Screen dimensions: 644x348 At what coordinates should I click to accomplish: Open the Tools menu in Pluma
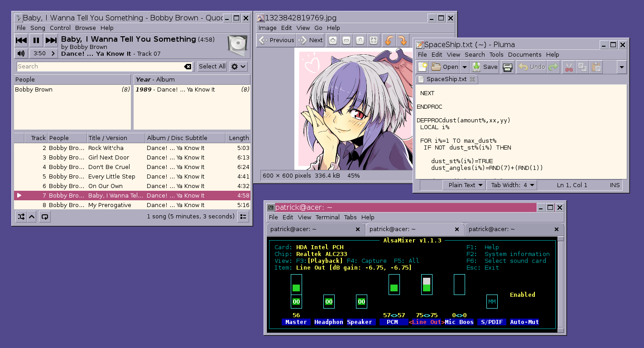pyautogui.click(x=496, y=54)
